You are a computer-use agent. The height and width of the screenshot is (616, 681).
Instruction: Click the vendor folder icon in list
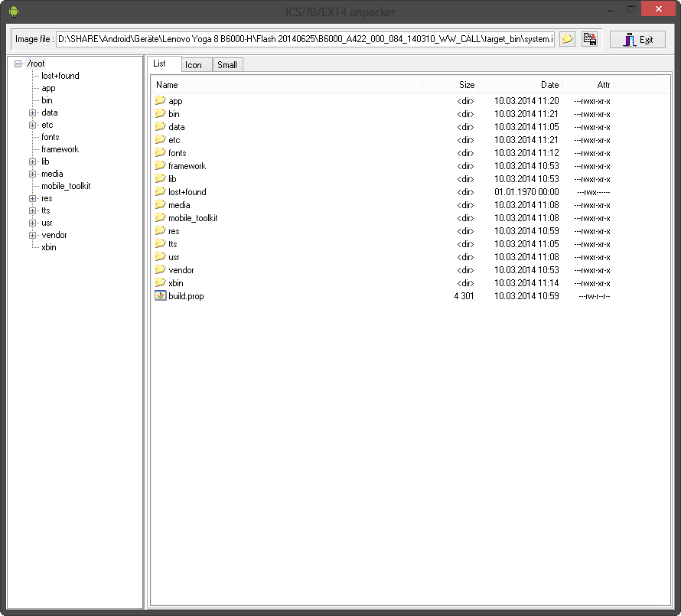click(160, 270)
